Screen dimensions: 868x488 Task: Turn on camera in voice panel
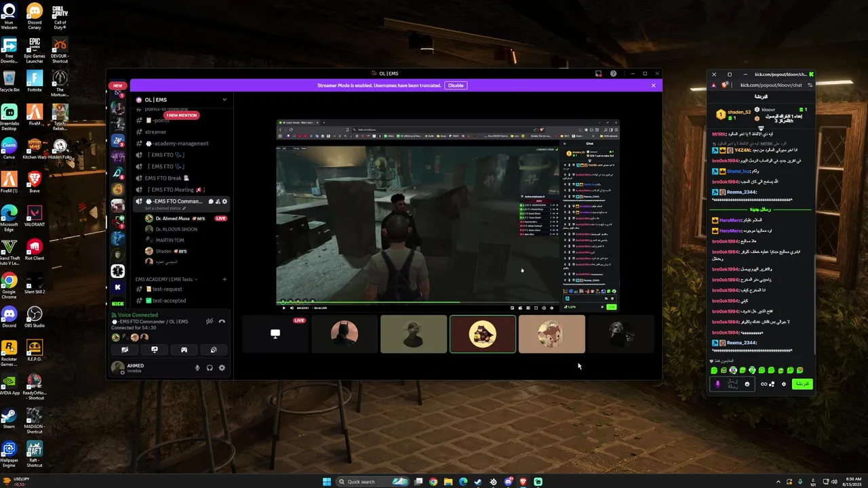[125, 350]
